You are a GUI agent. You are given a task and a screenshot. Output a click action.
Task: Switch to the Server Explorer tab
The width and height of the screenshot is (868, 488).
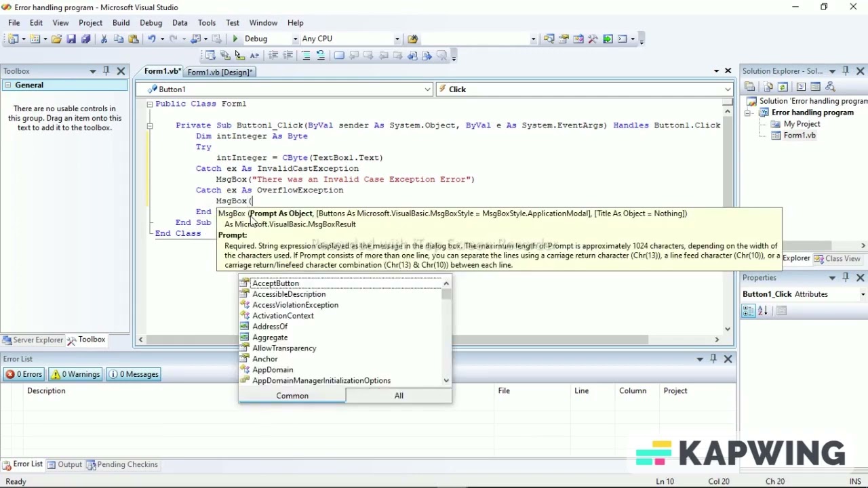[32, 340]
